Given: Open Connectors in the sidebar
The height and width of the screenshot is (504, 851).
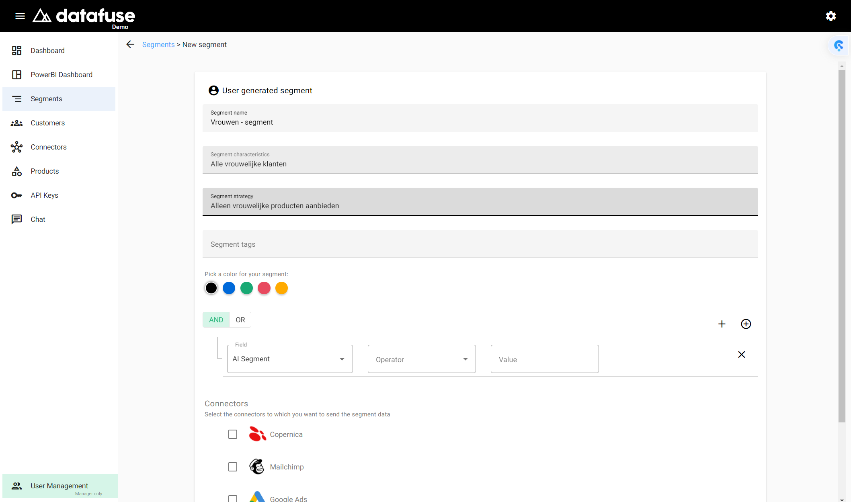Looking at the screenshot, I should point(59,147).
